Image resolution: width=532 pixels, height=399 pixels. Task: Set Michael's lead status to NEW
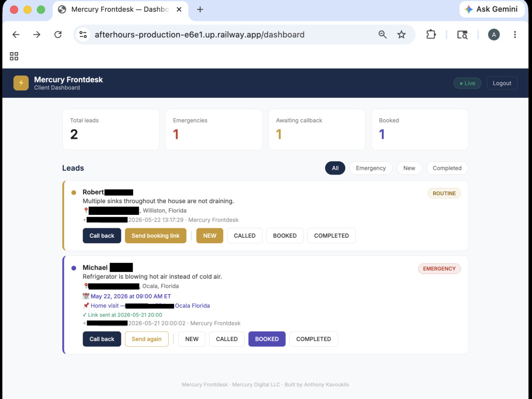point(192,339)
